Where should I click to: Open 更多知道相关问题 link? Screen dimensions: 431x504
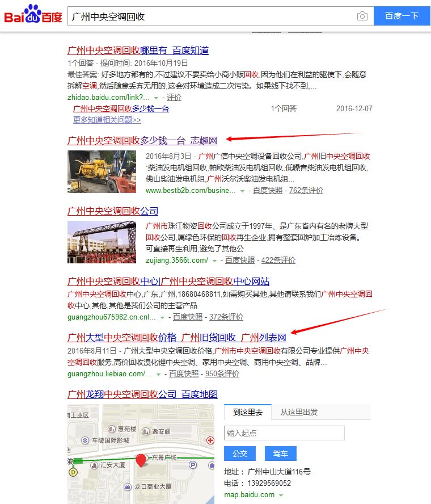tap(107, 120)
